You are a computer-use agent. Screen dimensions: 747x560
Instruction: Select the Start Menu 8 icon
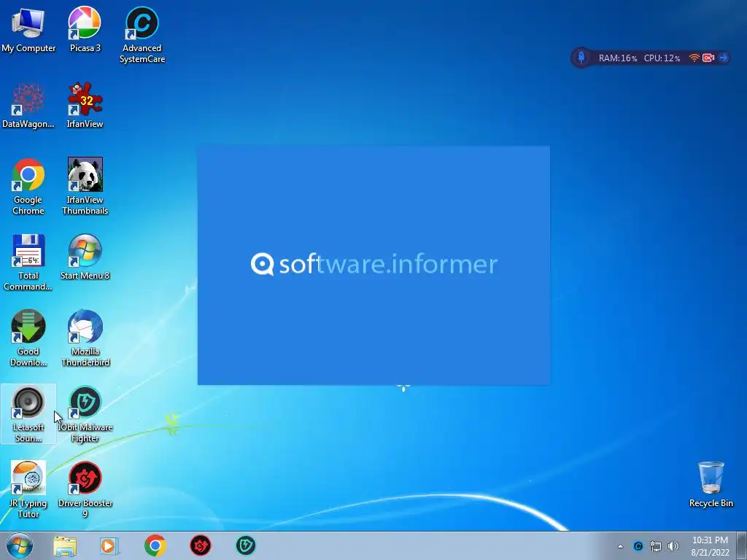click(x=85, y=257)
